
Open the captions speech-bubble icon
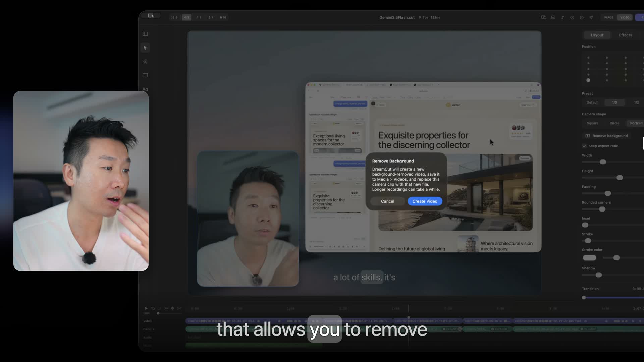[553, 17]
